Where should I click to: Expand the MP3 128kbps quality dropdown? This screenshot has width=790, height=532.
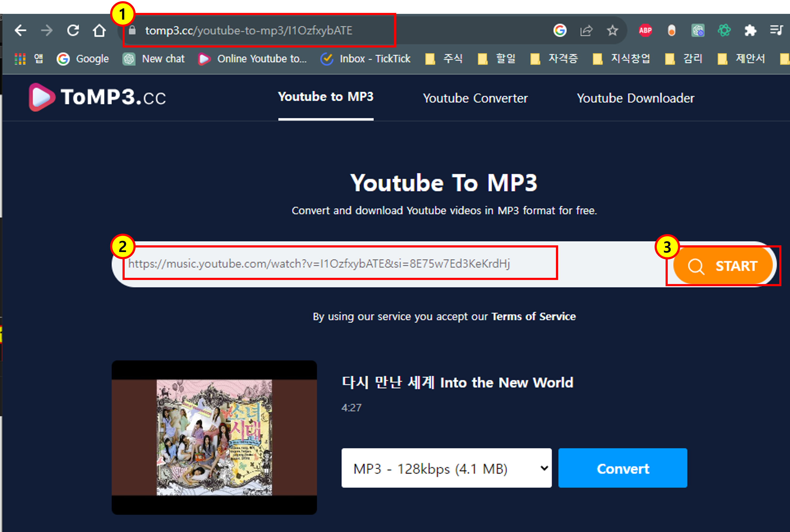point(446,468)
